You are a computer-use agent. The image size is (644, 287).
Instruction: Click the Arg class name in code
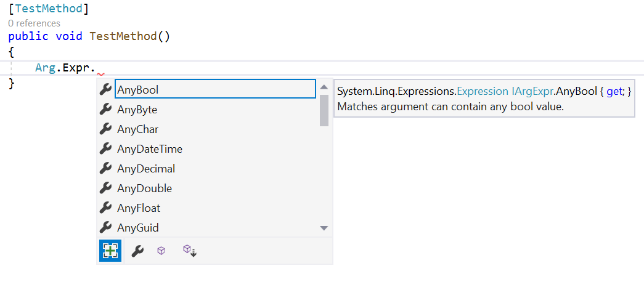[45, 68]
